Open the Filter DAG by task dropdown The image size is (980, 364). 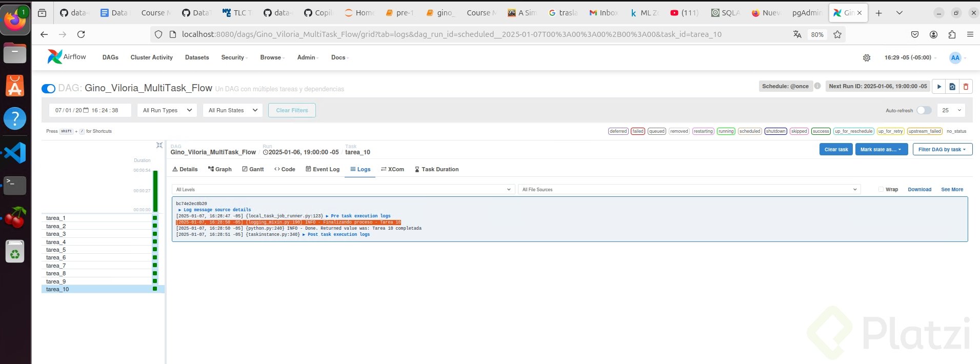coord(942,149)
